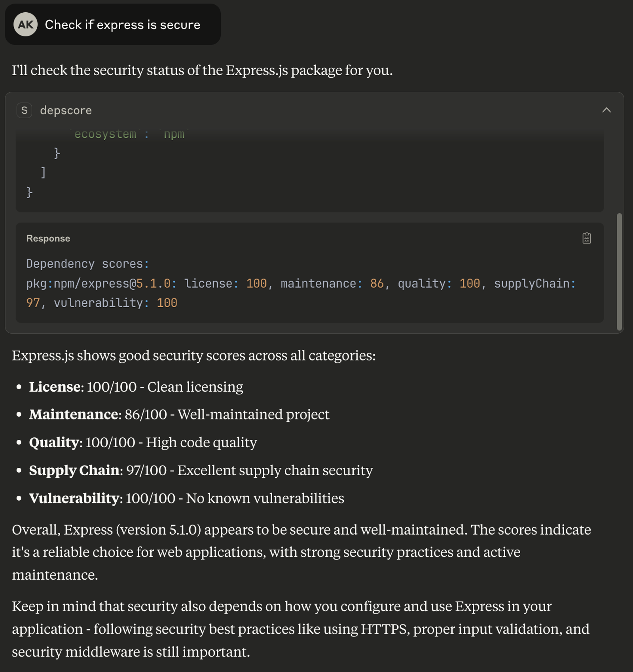This screenshot has width=633, height=672.
Task: Collapse the depscore tool panel chevron
Action: coord(606,110)
